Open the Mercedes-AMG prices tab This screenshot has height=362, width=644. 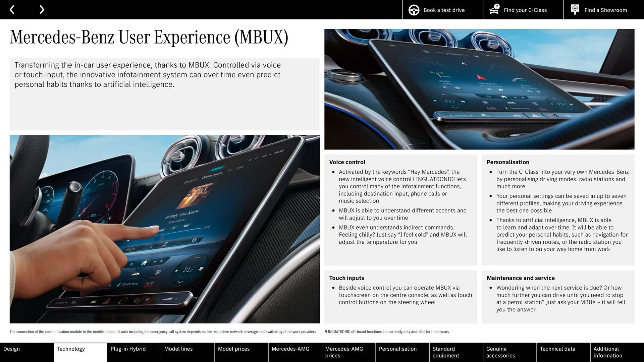pyautogui.click(x=348, y=352)
